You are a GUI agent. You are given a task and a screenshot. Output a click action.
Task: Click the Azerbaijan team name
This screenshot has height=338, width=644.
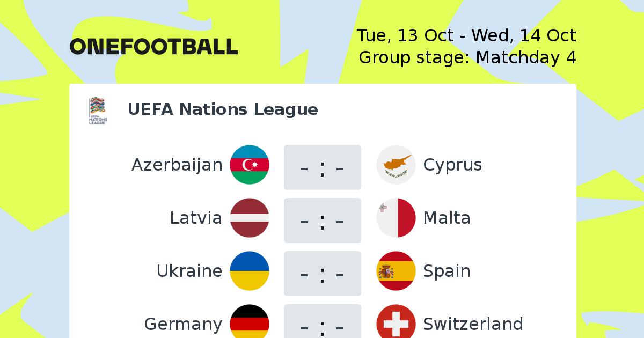click(177, 165)
